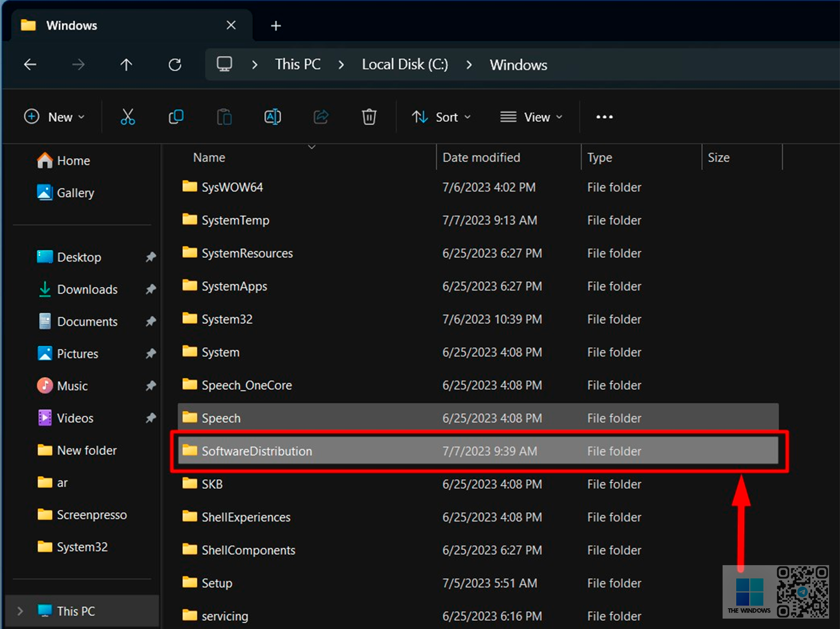Click the Delete trash can icon
This screenshot has height=629, width=840.
369,117
